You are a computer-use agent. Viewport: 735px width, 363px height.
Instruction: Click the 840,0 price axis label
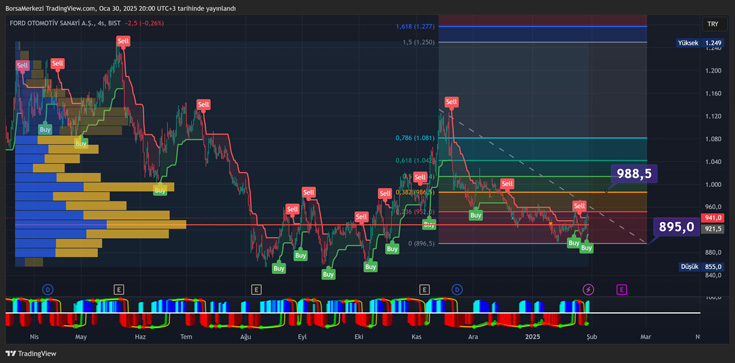pos(712,275)
